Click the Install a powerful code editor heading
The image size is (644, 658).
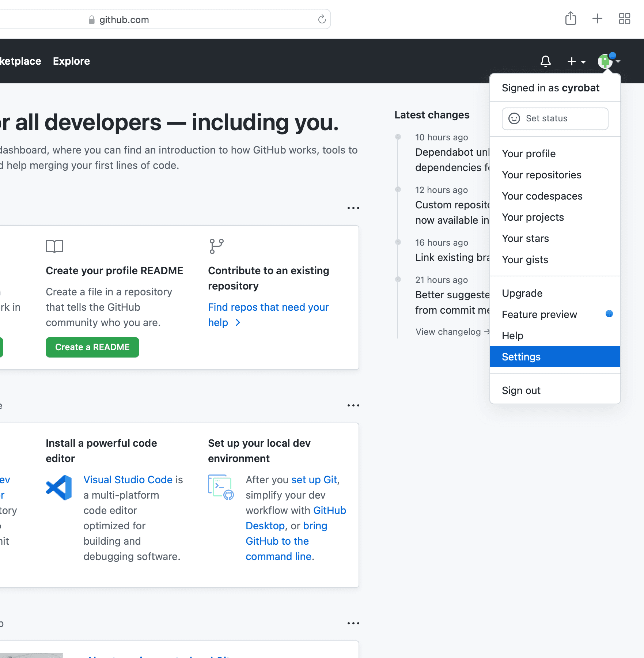pyautogui.click(x=101, y=451)
